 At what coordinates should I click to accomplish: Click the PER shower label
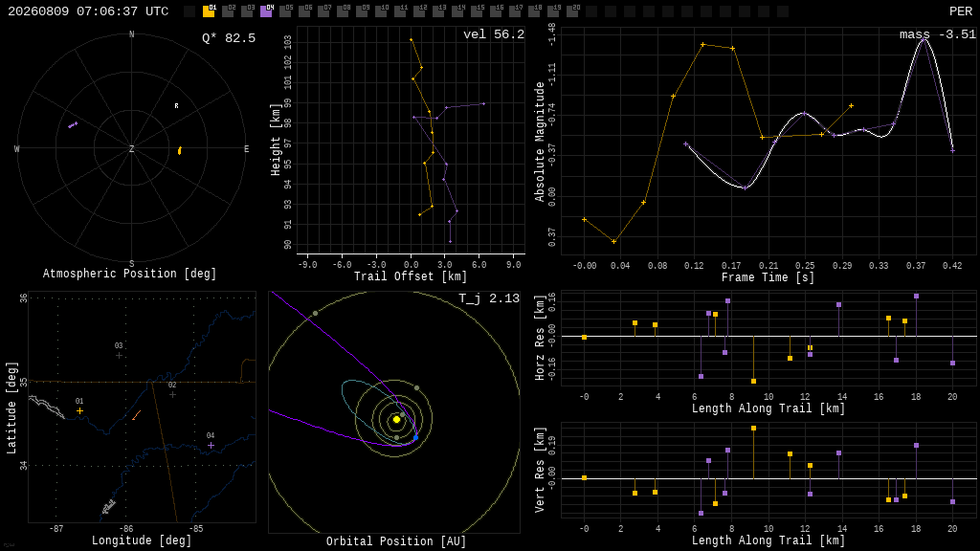click(x=961, y=11)
